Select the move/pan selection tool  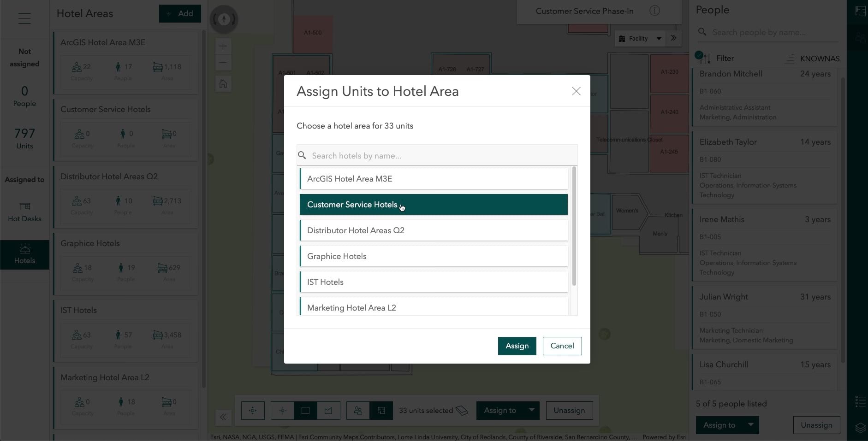253,410
